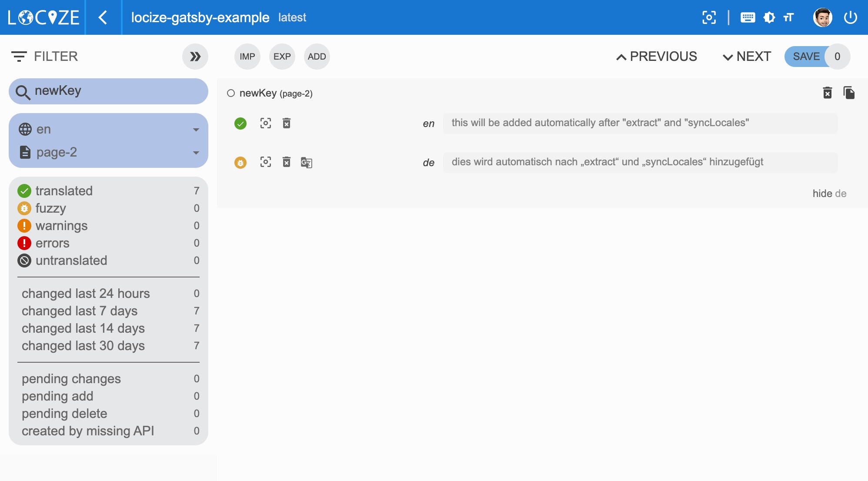Machine translate the German entry
This screenshot has height=481, width=868.
pyautogui.click(x=306, y=162)
